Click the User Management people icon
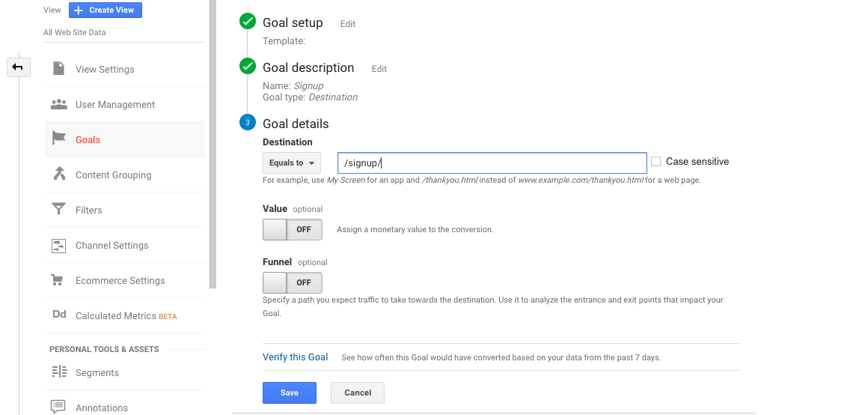Image resolution: width=868 pixels, height=415 pixels. click(58, 104)
